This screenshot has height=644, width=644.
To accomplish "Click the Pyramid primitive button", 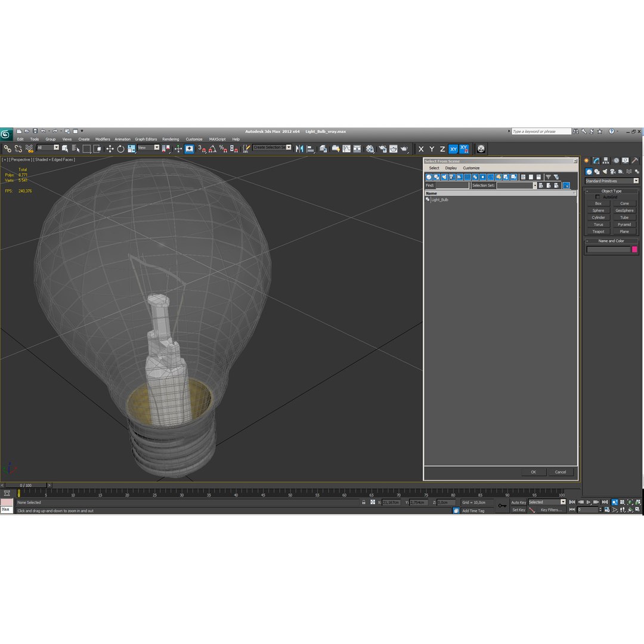I will [x=624, y=225].
